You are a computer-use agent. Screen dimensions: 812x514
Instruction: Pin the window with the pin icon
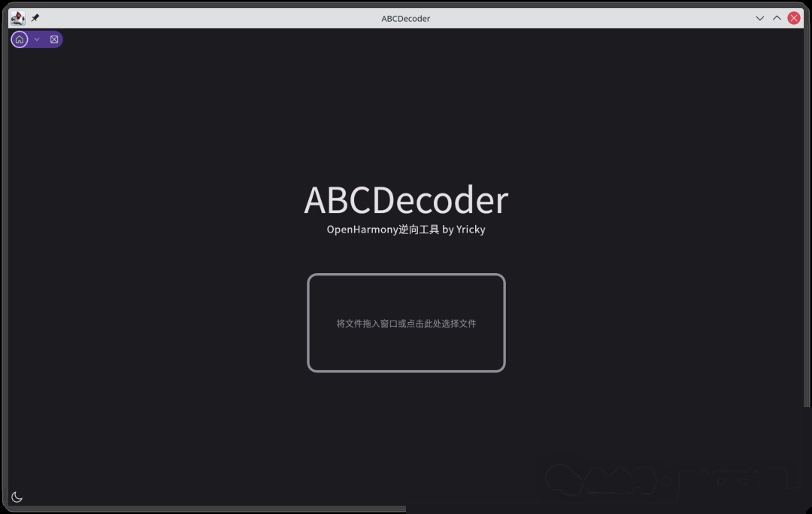pyautogui.click(x=35, y=18)
